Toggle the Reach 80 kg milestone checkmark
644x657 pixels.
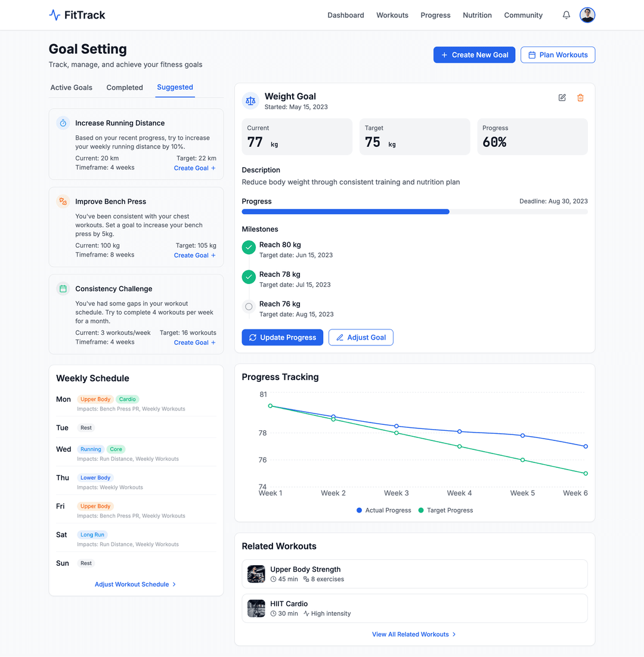(249, 247)
